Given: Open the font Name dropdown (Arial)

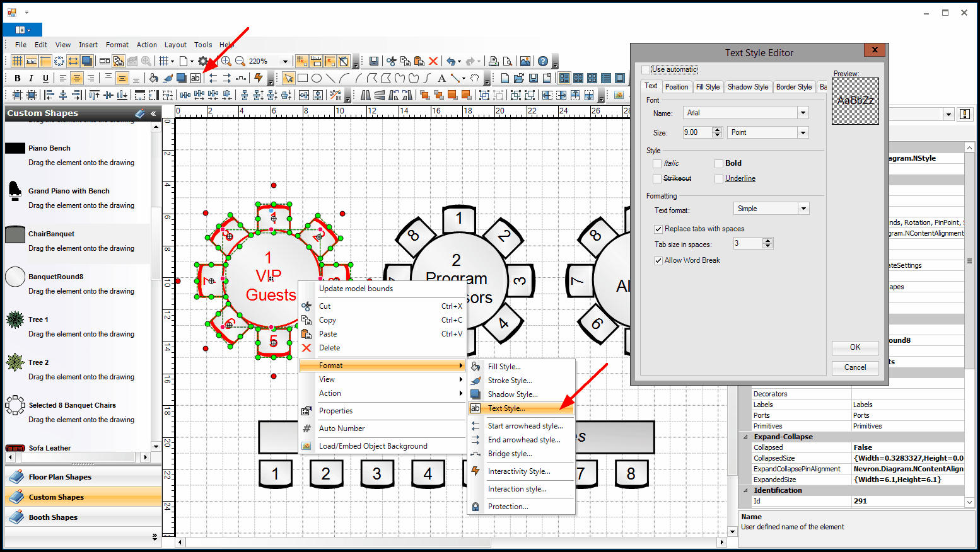Looking at the screenshot, I should point(803,113).
